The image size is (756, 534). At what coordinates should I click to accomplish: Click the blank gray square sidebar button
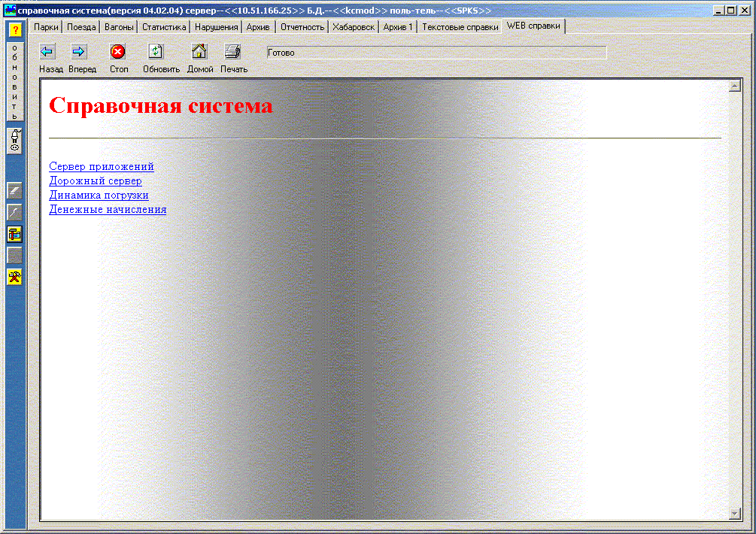pos(15,256)
